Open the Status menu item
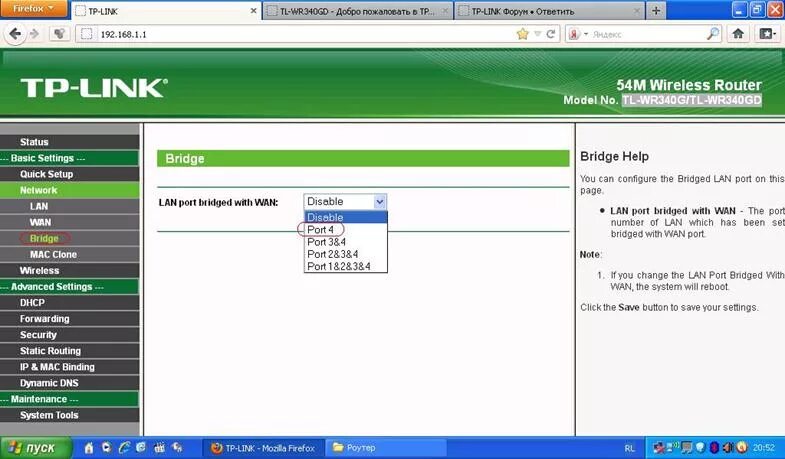Image resolution: width=785 pixels, height=459 pixels. coord(70,142)
